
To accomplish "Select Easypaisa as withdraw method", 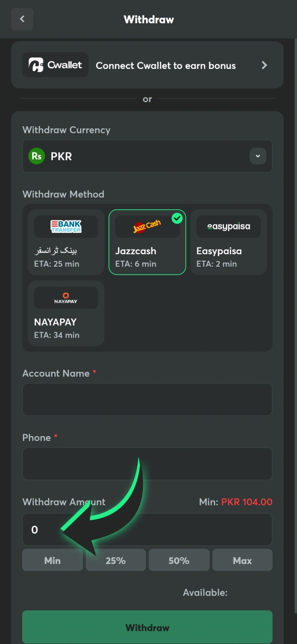I will tap(228, 242).
